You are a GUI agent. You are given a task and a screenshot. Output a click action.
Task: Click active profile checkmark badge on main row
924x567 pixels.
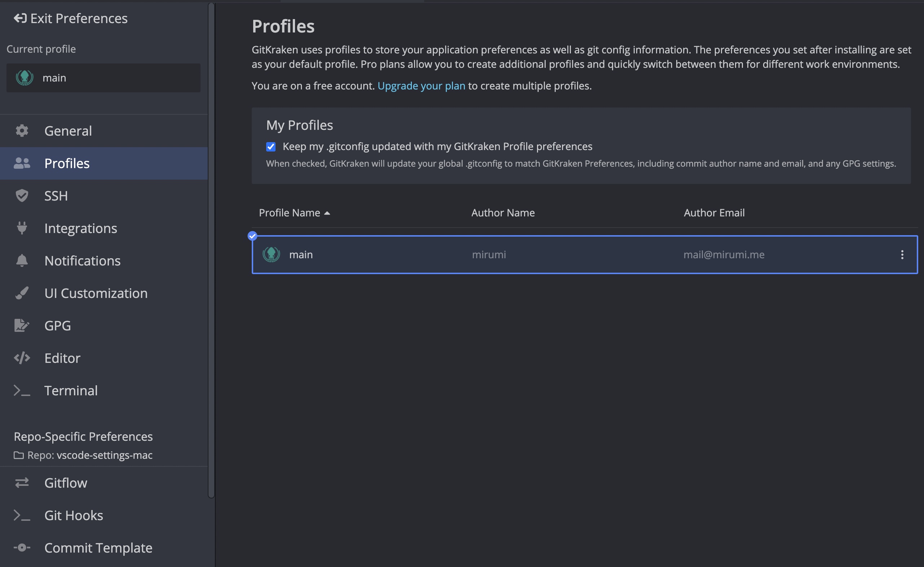tap(252, 236)
